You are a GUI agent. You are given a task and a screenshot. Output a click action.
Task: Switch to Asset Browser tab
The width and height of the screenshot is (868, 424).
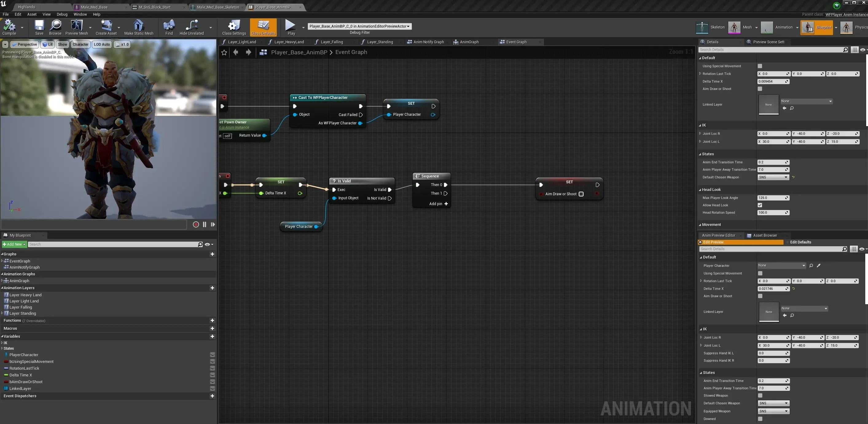[764, 235]
